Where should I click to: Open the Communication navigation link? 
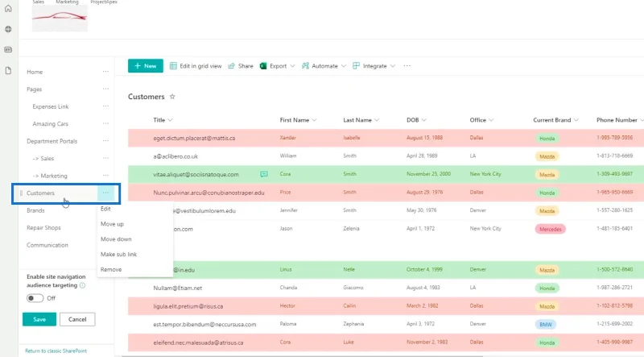(x=47, y=245)
